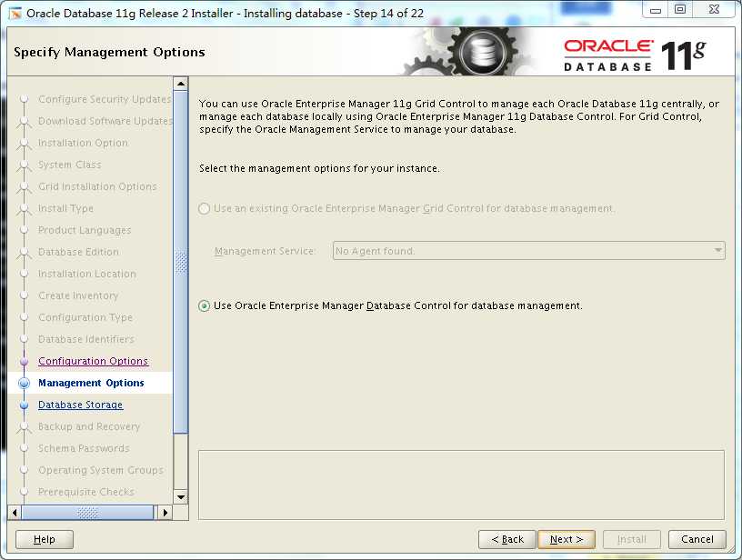Screen dimensions: 742x560
Task: Click the Database Storage step bullet icon
Action: tap(25, 405)
